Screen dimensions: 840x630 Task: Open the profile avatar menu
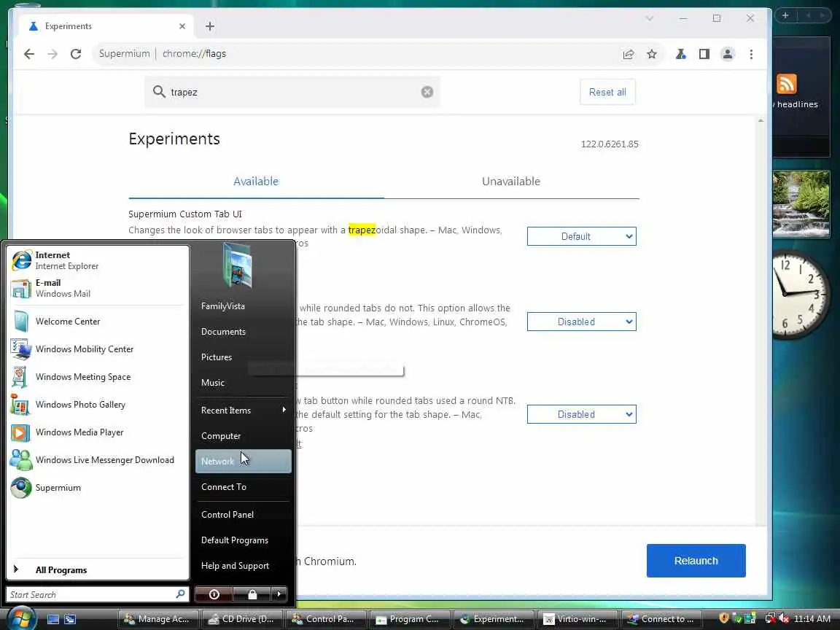728,54
